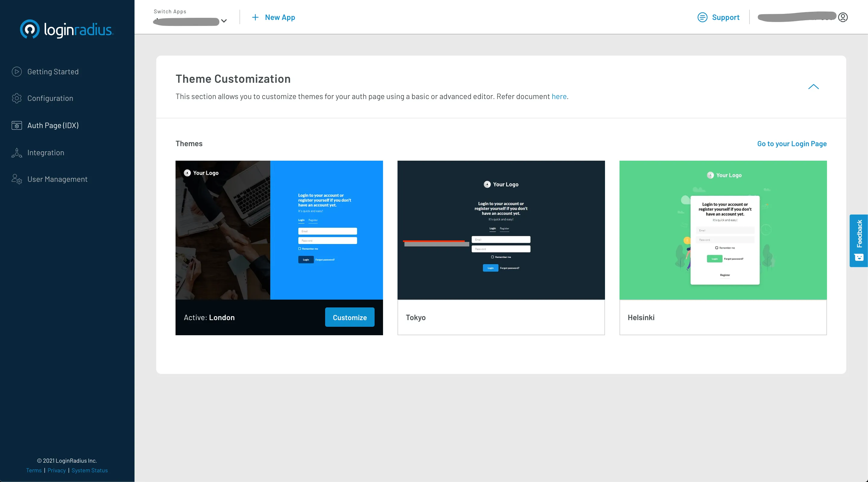
Task: Click the 'here' documentation link
Action: tap(559, 96)
